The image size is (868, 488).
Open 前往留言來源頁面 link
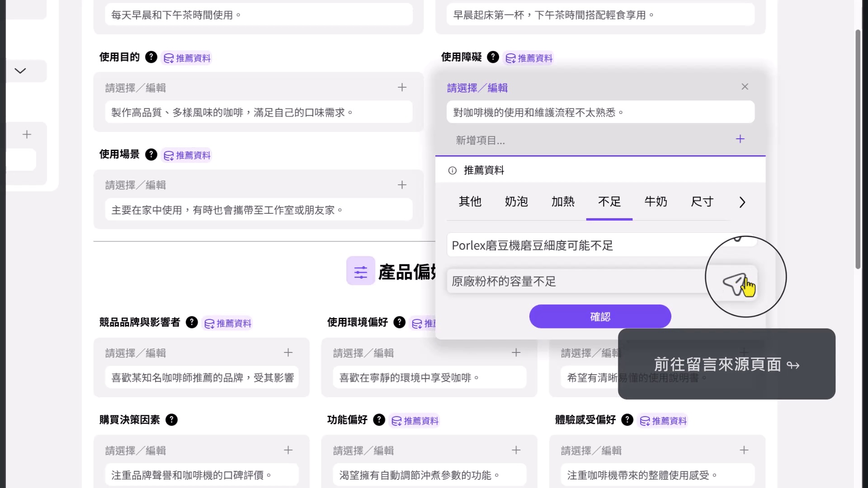click(x=725, y=365)
